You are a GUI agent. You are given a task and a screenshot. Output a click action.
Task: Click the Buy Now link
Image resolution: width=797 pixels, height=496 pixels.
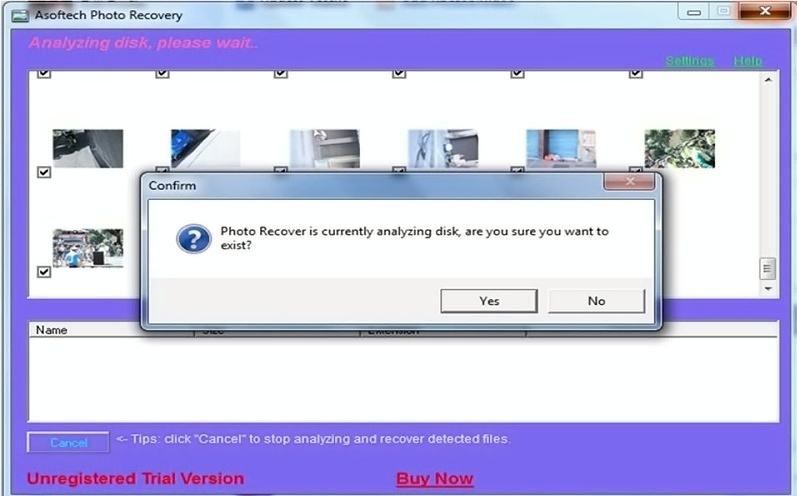[435, 479]
